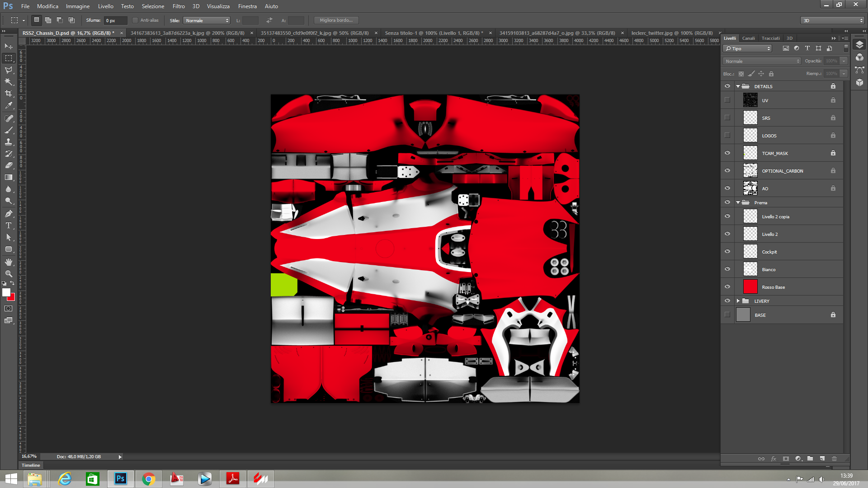Select the Path Selection tool
The height and width of the screenshot is (488, 868).
pos(9,237)
